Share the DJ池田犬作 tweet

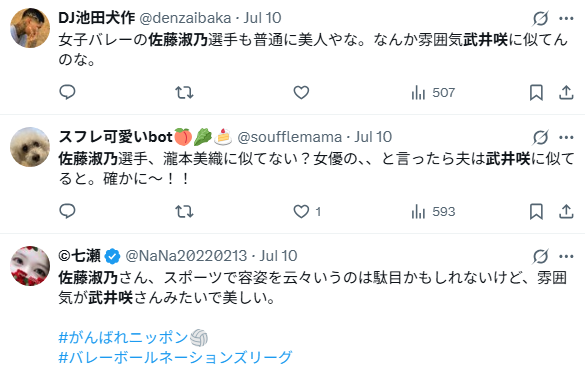point(566,93)
